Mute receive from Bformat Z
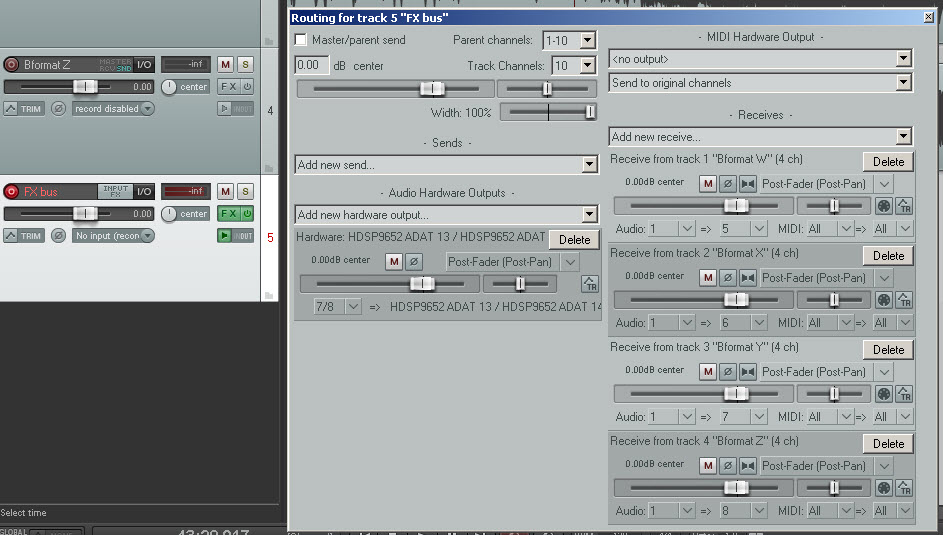This screenshot has height=535, width=943. click(x=708, y=466)
